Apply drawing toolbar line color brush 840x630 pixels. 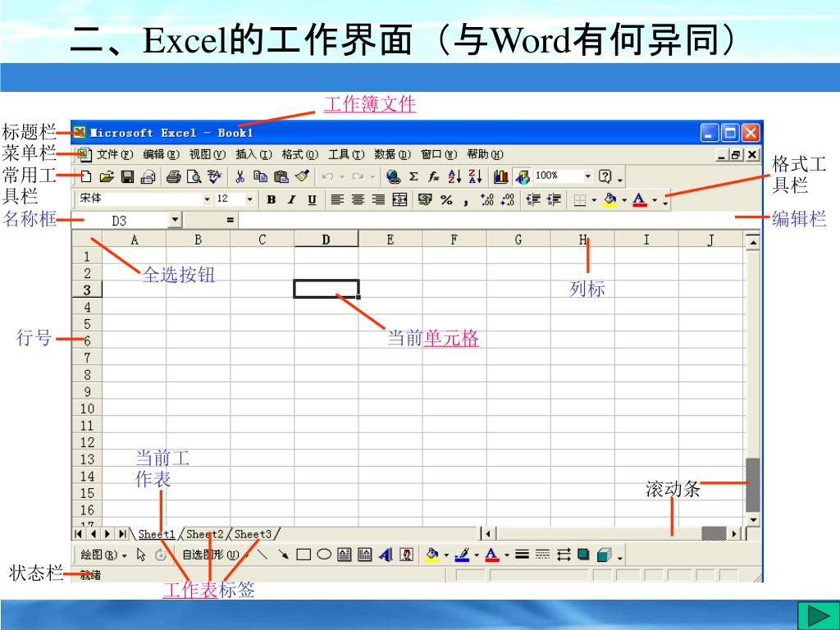pyautogui.click(x=462, y=555)
